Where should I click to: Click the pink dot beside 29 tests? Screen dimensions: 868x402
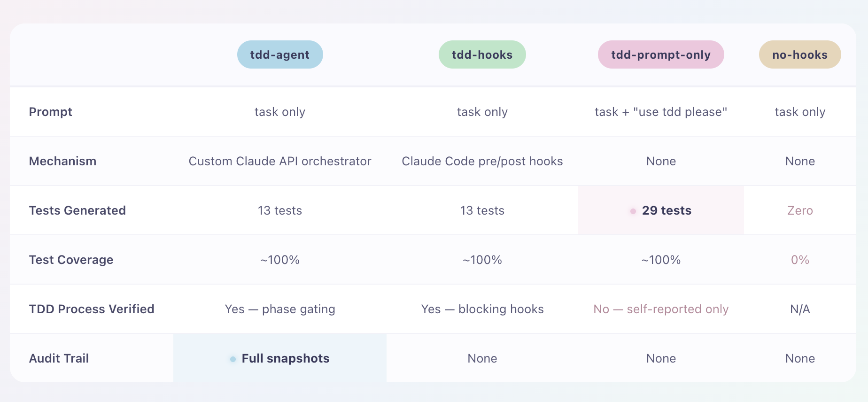pyautogui.click(x=633, y=211)
